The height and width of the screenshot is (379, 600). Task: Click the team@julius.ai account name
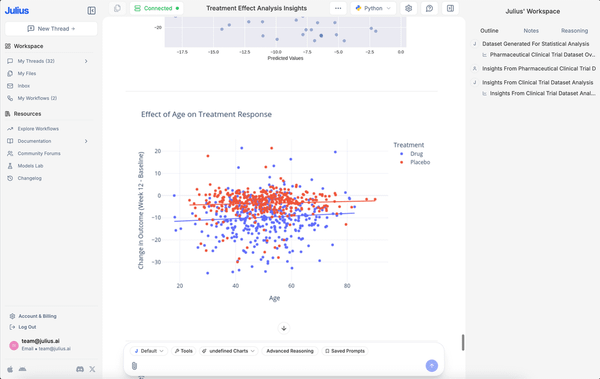click(40, 341)
